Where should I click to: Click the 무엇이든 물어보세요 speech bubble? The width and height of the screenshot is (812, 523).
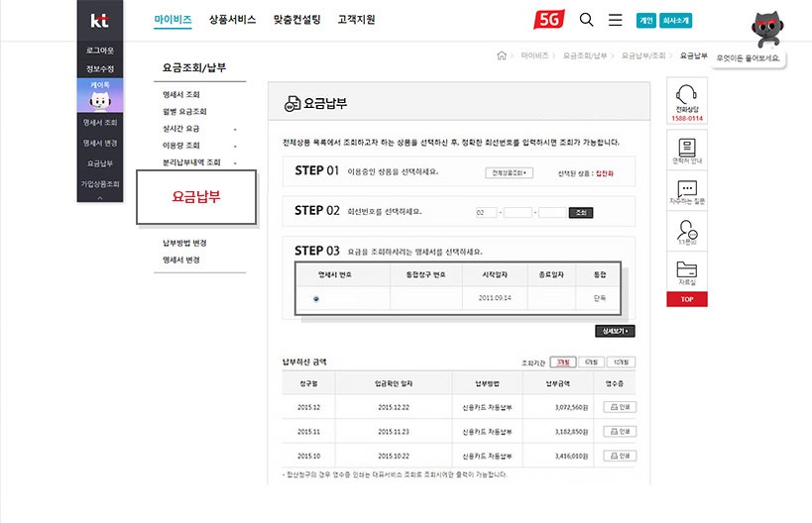click(x=748, y=58)
